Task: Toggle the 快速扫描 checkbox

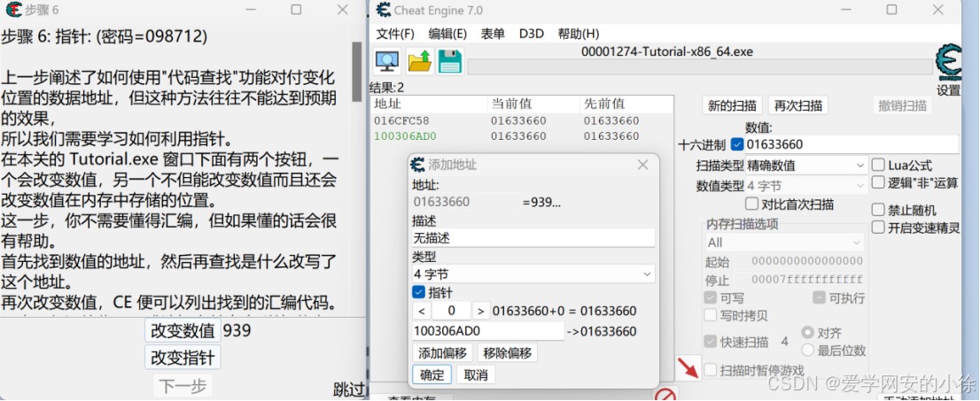Action: [x=711, y=342]
